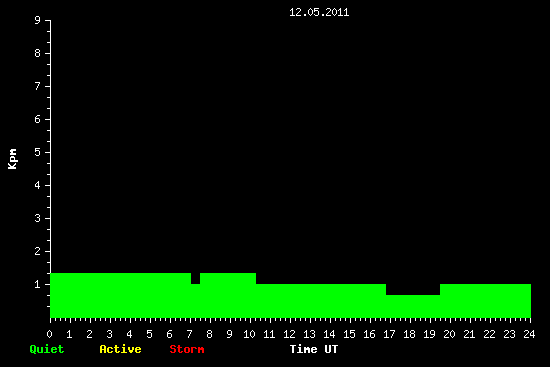Click the 9 on the Kpm axis

(x=38, y=20)
